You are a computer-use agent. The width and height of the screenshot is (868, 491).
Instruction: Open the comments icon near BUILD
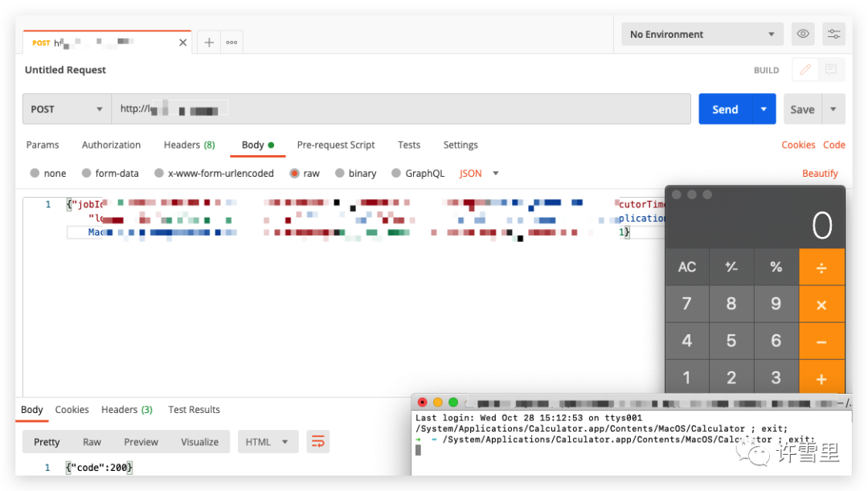click(x=831, y=70)
